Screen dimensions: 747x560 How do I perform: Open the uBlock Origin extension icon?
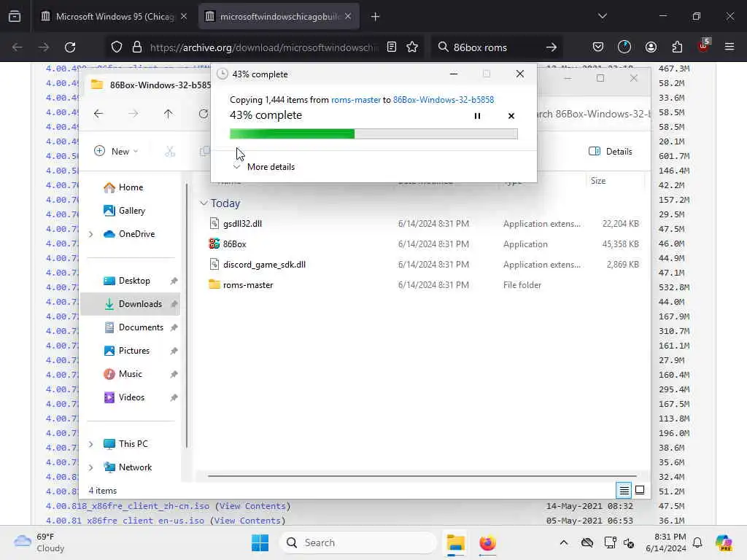pos(703,46)
